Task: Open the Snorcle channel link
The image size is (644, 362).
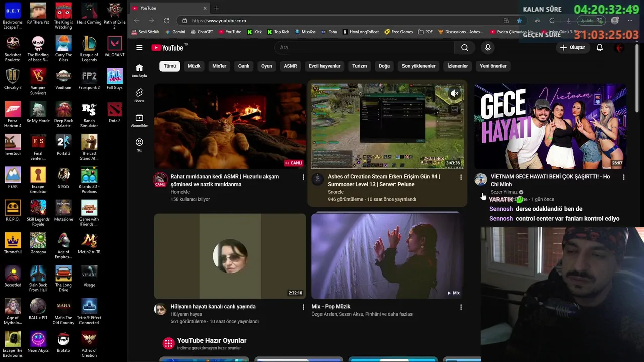Action: (336, 192)
